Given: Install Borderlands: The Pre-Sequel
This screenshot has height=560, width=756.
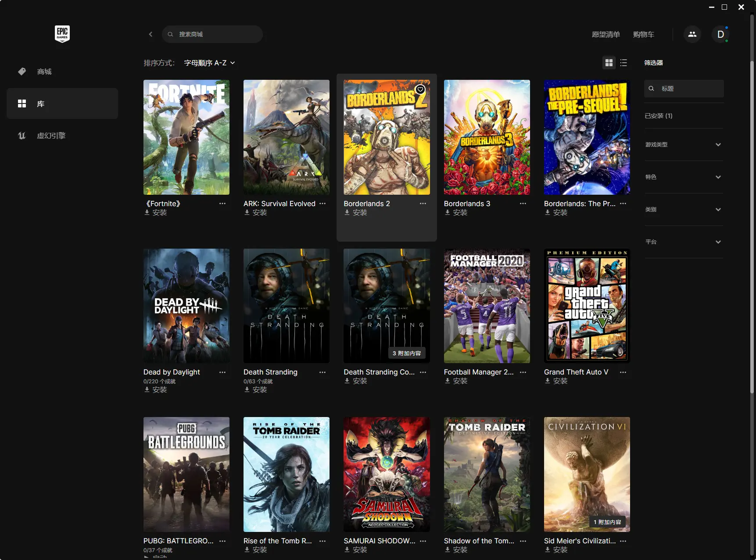Looking at the screenshot, I should [x=556, y=212].
